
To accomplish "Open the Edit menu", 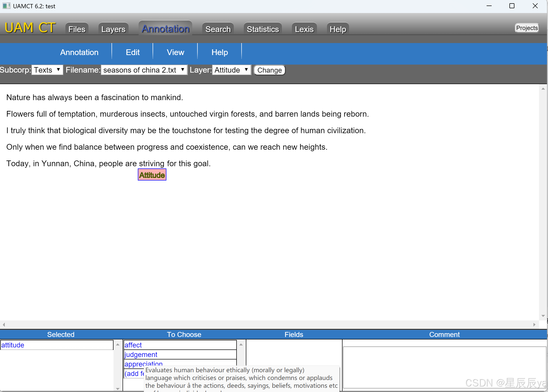I will tap(133, 52).
